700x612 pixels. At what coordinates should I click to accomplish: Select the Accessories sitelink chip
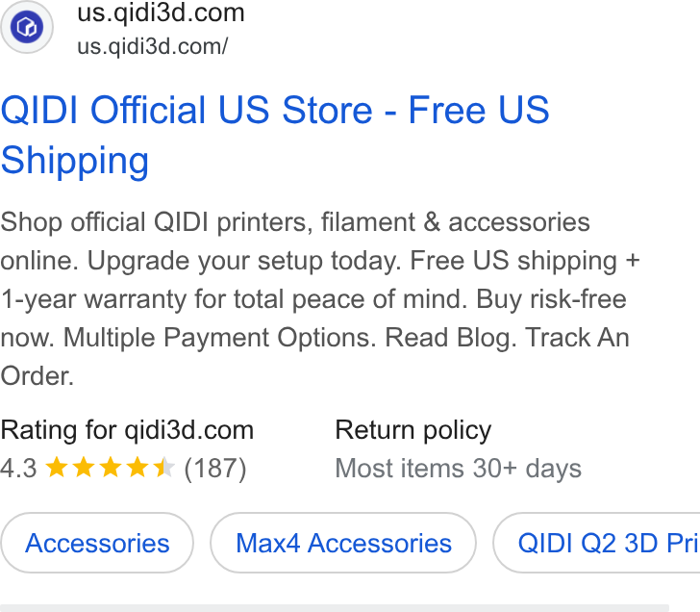(97, 543)
